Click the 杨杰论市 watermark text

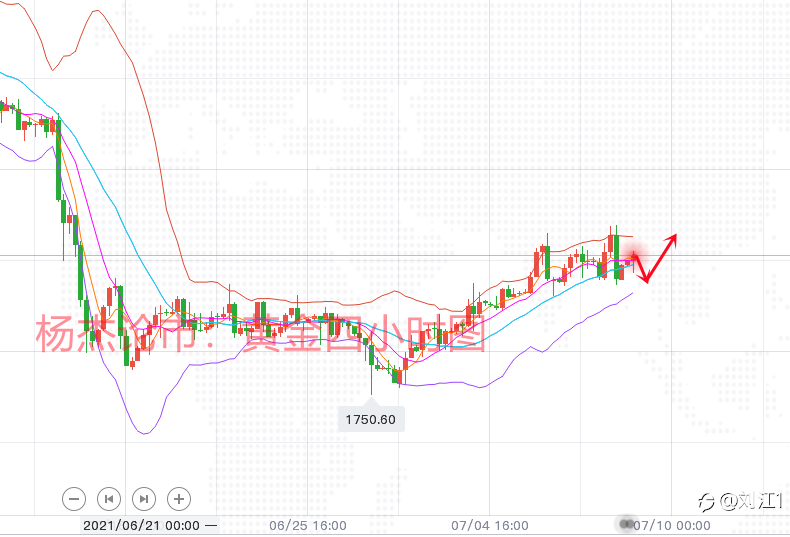tap(116, 333)
